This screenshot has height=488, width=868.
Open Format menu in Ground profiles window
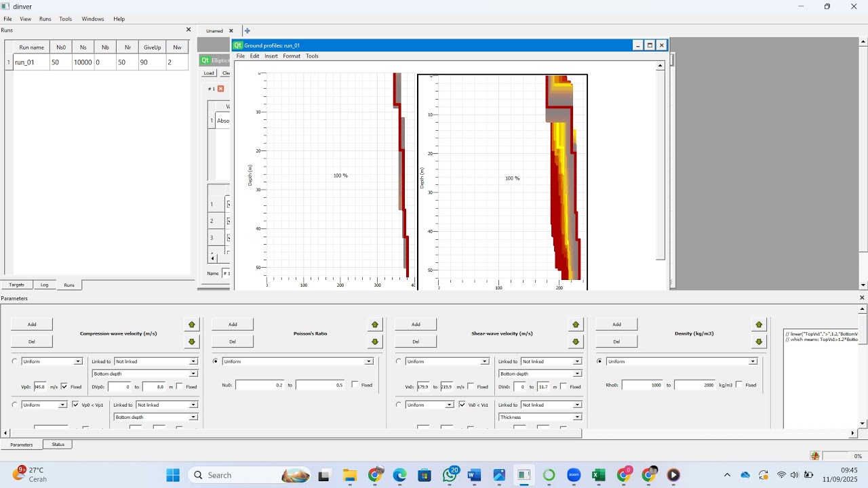click(292, 56)
